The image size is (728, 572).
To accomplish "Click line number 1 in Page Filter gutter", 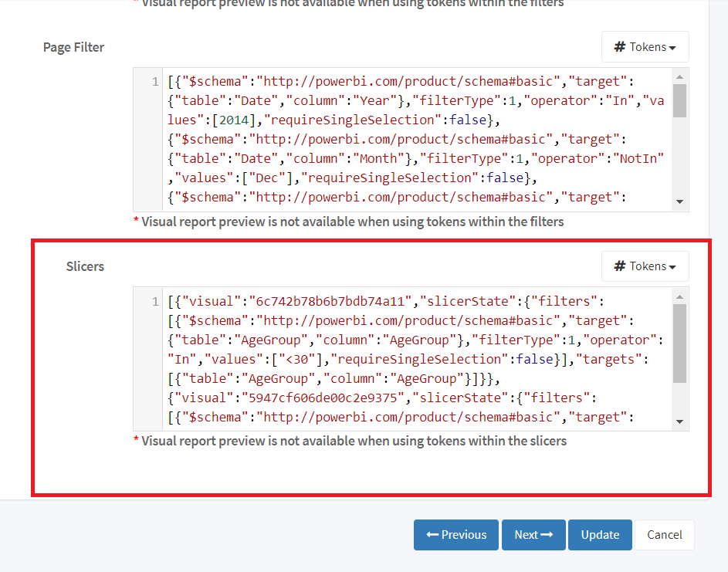I will (155, 82).
